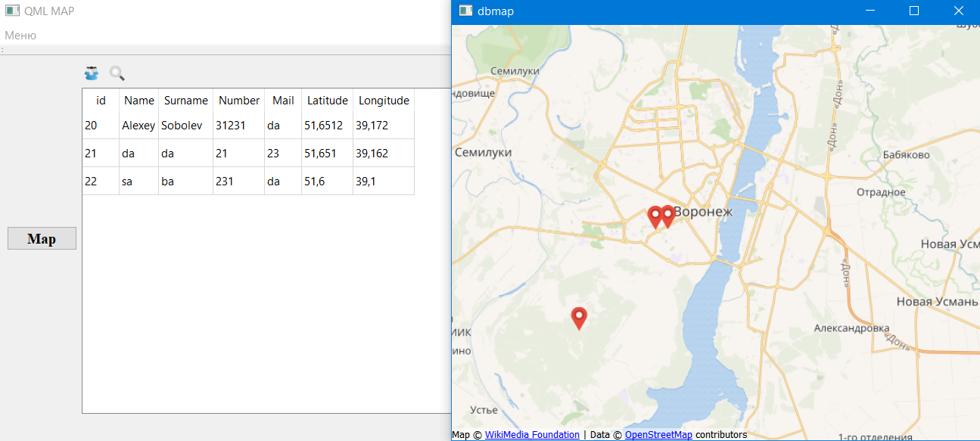Click the dbmap window icon in its title bar
The image size is (980, 441).
tap(464, 11)
